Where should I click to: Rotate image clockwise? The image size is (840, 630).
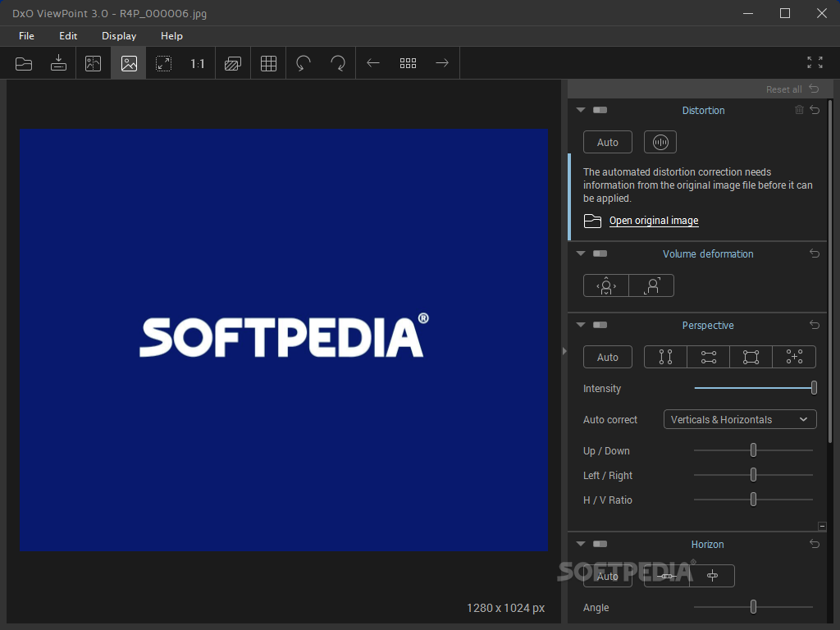tap(338, 63)
